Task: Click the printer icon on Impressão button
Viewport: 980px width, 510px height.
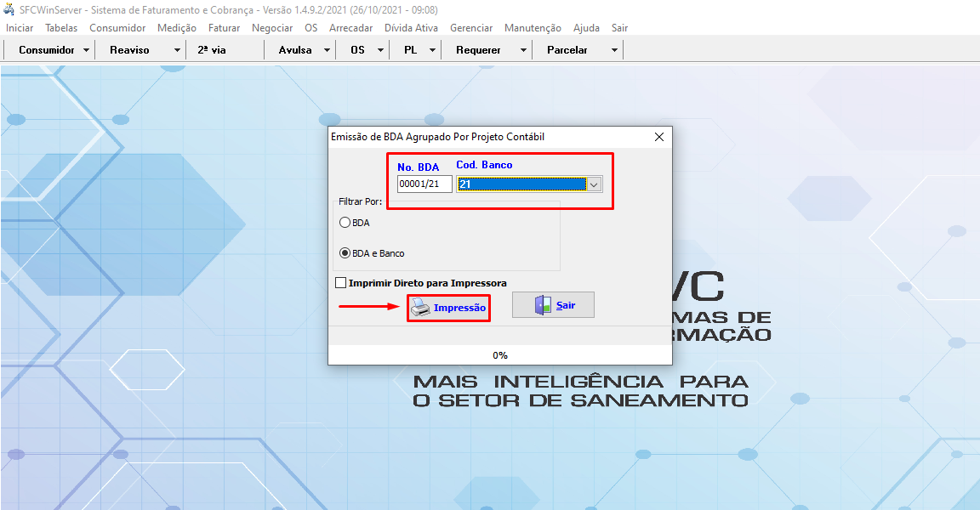Action: coord(421,308)
